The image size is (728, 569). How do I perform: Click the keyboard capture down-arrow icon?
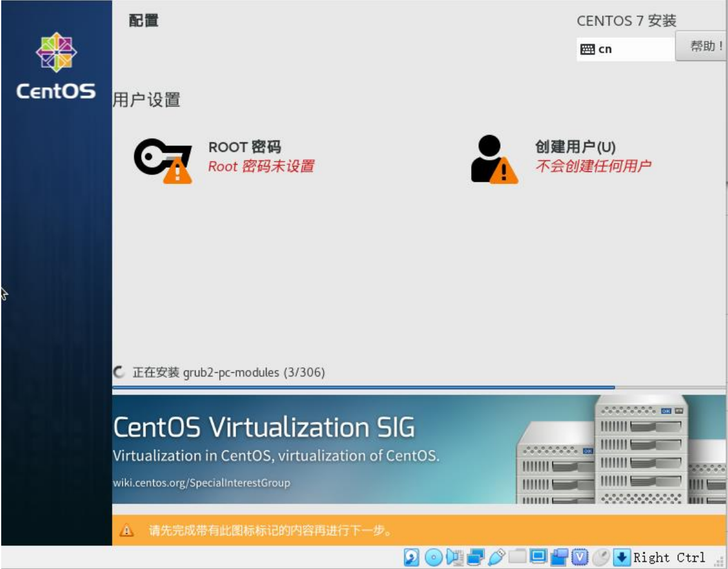622,557
